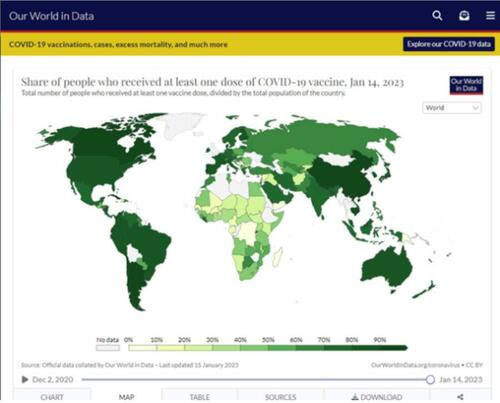Click the Our World in Data chart logo
The height and width of the screenshot is (403, 500).
tap(466, 85)
